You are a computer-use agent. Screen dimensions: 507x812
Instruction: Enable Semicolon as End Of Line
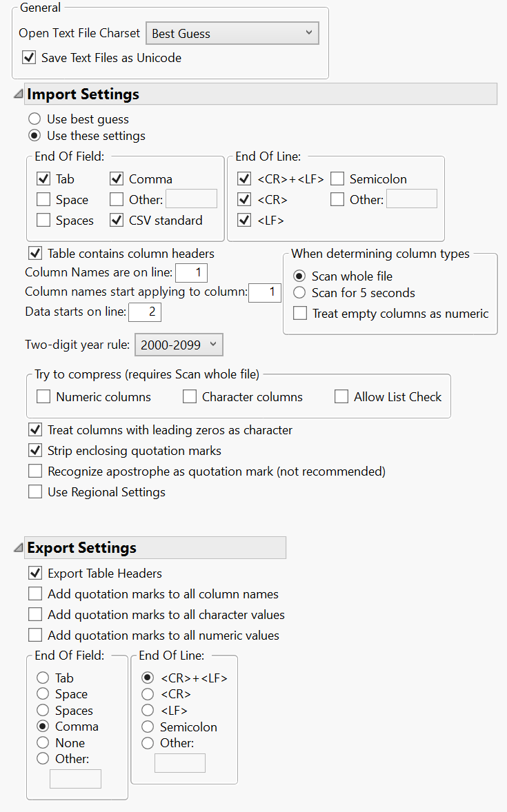pos(337,179)
